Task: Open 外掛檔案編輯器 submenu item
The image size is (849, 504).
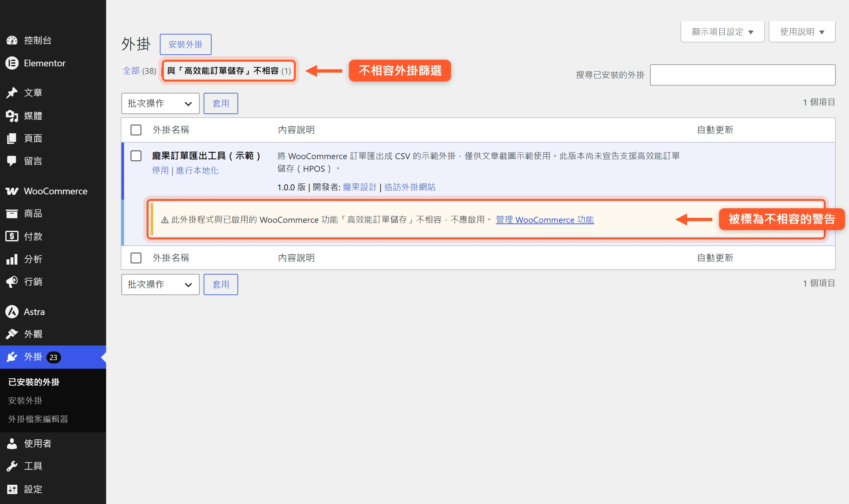Action: point(38,419)
